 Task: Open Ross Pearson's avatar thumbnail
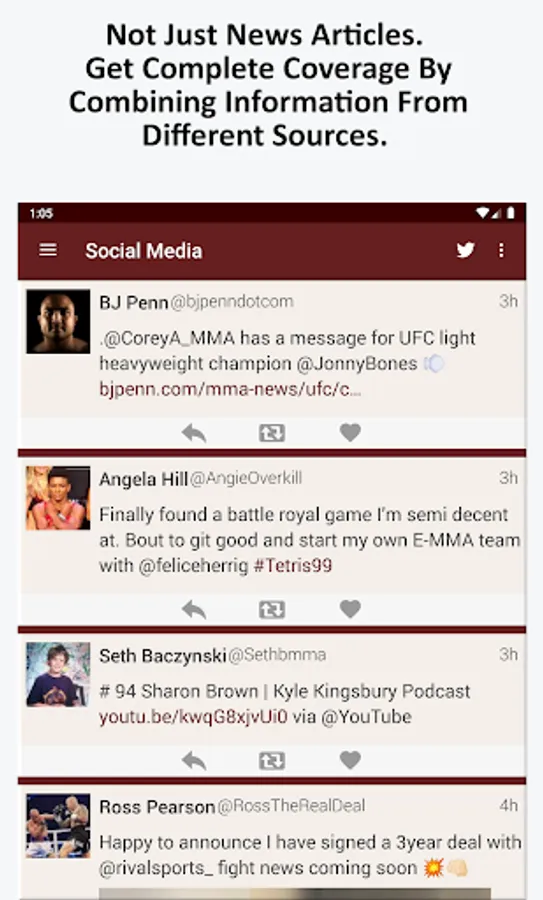pos(58,826)
